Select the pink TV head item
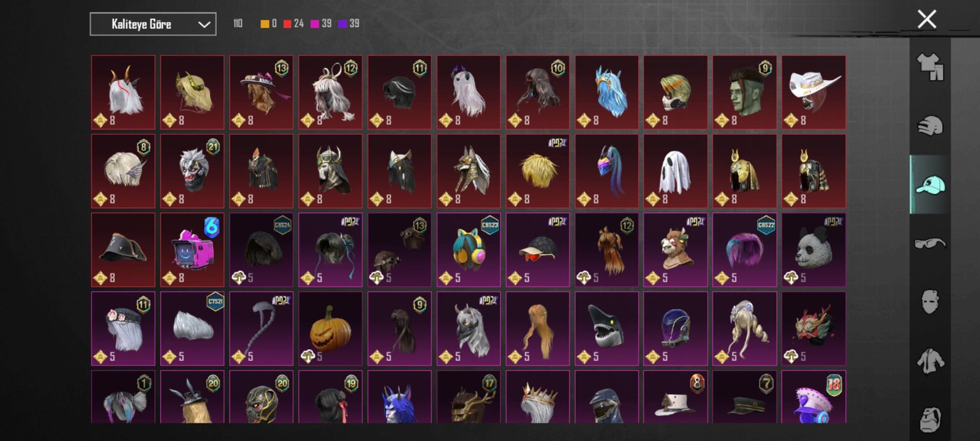The image size is (980, 441). coord(192,250)
